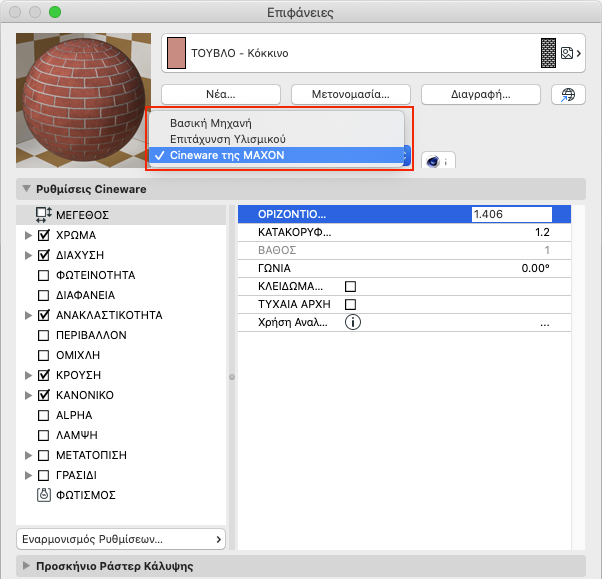Expand the ΚΑΝΟΝΙΚΟ tree arrow
602x579 pixels.
[x=28, y=395]
